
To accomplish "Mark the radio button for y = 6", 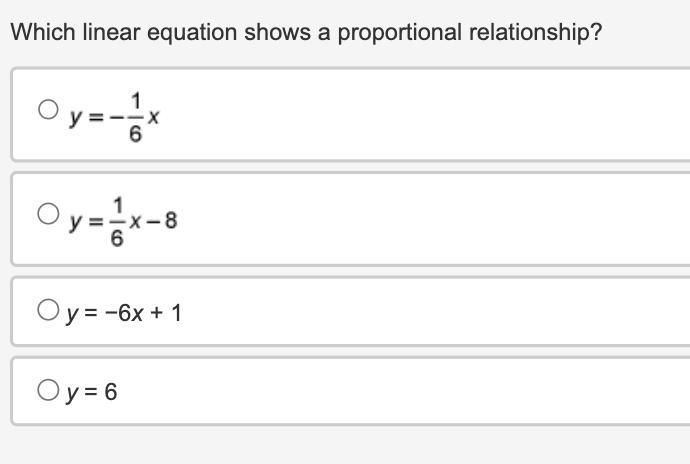I will pyautogui.click(x=48, y=390).
